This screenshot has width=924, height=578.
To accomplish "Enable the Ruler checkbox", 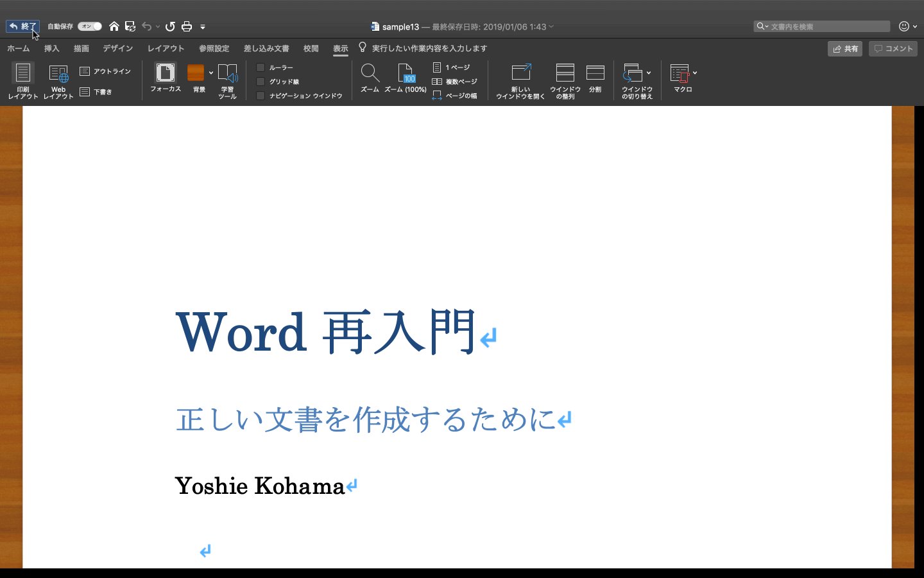I will pyautogui.click(x=261, y=67).
